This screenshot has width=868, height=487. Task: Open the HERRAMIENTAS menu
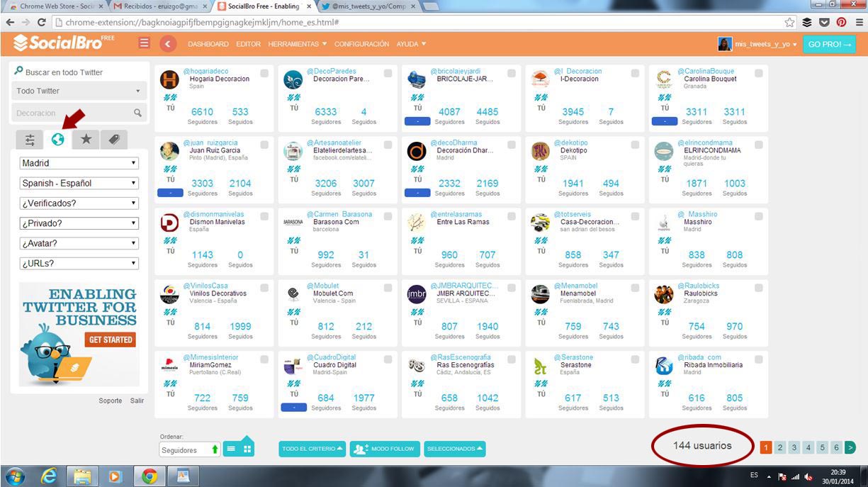[297, 44]
